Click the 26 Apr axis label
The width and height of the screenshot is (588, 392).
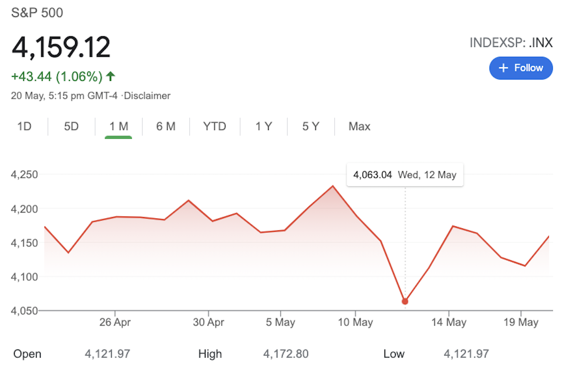coord(115,322)
